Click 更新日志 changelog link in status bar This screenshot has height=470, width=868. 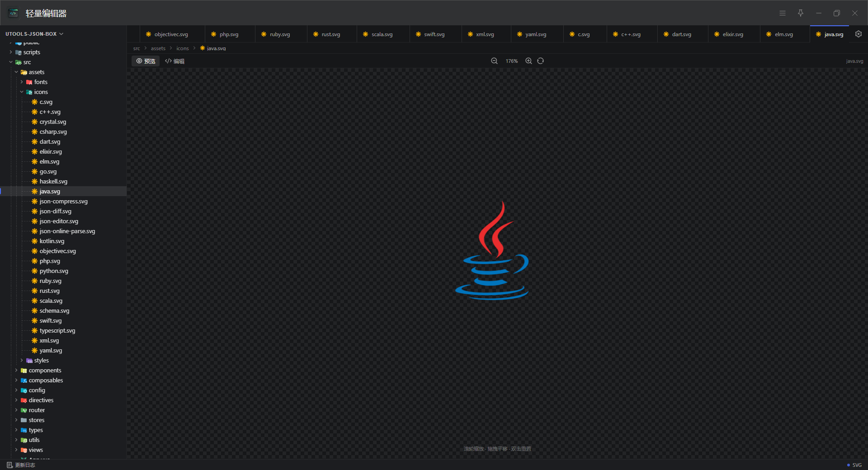point(25,465)
